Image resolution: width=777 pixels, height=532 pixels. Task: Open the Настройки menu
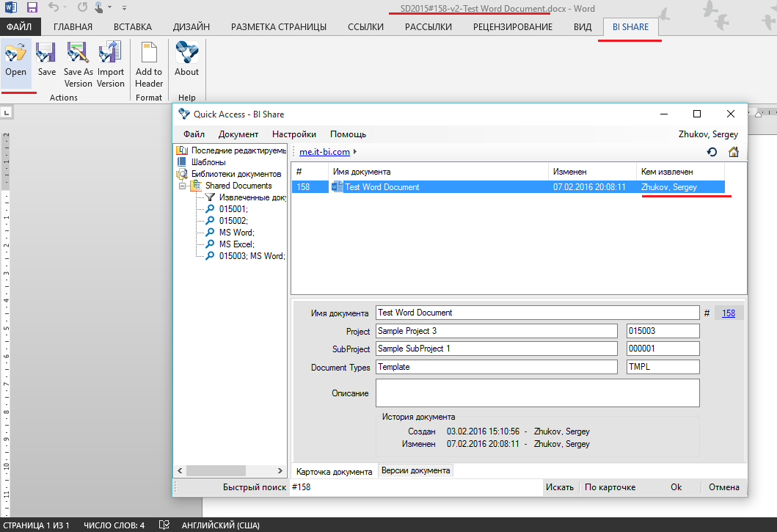294,134
